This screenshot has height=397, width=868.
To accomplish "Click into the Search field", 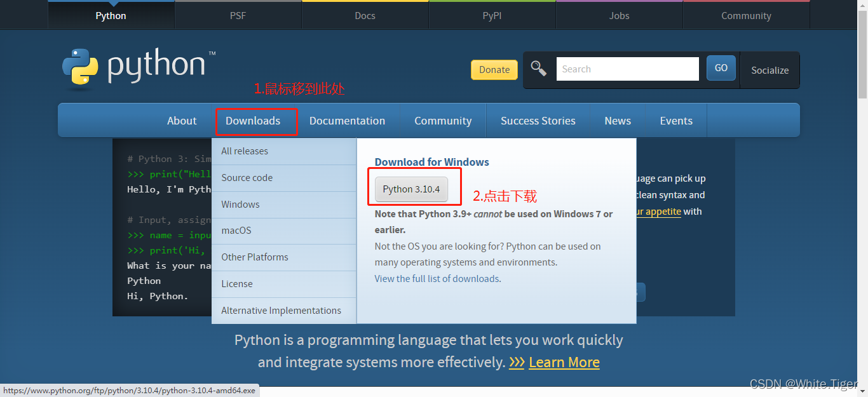I will point(627,69).
